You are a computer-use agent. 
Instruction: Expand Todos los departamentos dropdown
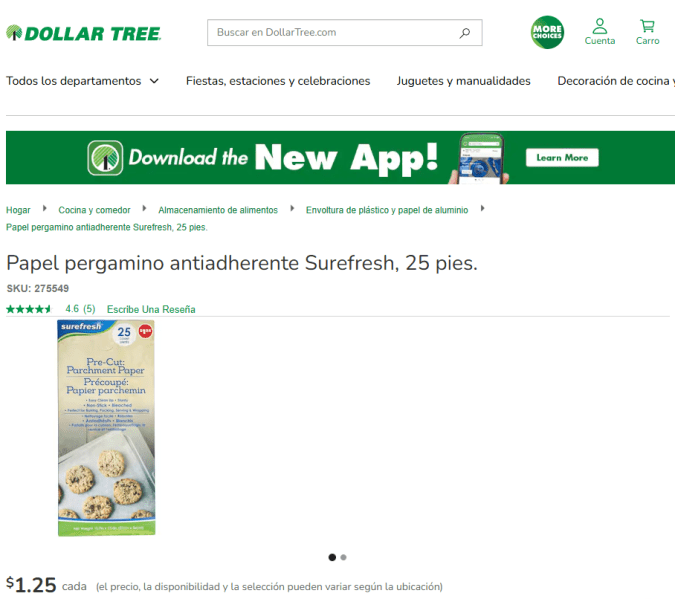tap(82, 81)
